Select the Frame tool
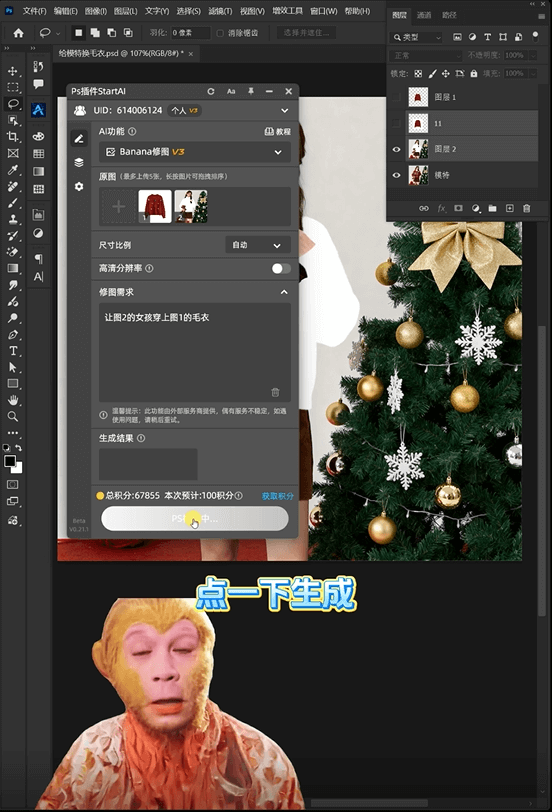This screenshot has height=812, width=552. pyautogui.click(x=13, y=153)
